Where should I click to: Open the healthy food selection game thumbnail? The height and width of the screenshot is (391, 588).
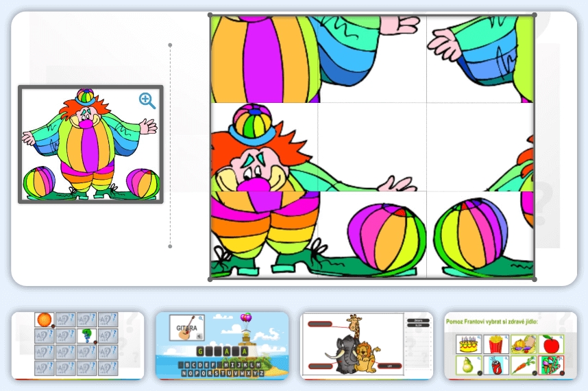point(511,345)
